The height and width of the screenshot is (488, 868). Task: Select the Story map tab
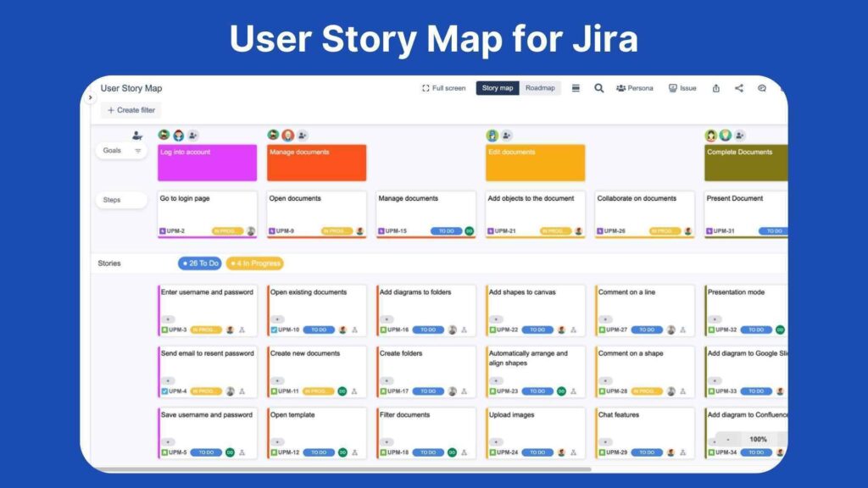tap(498, 87)
